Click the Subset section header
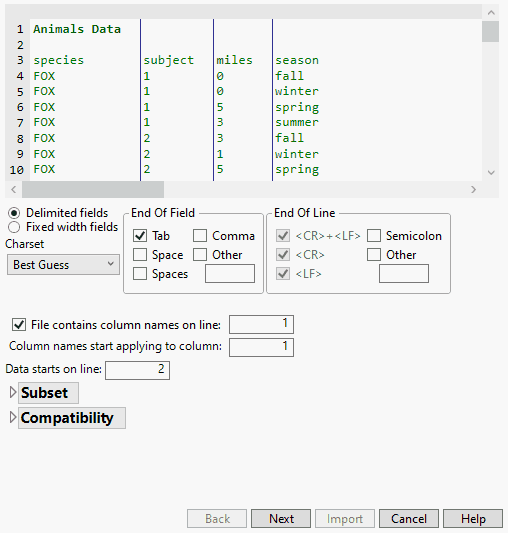 (48, 393)
